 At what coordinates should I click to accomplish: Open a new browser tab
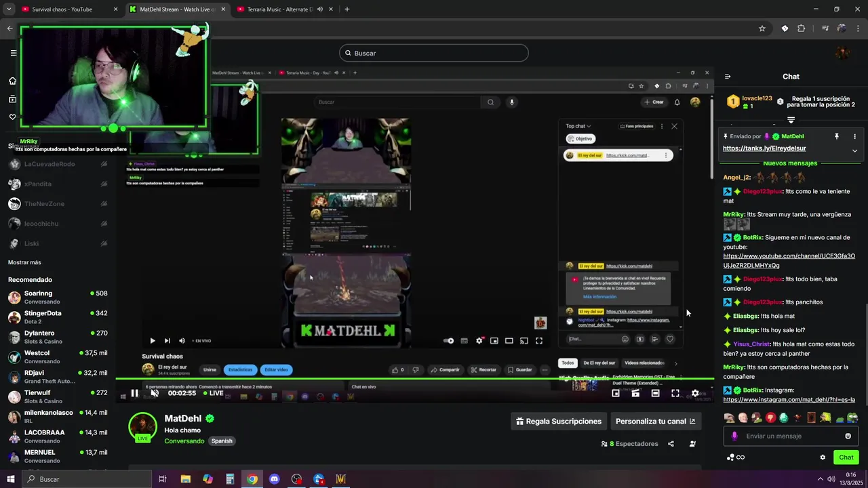[x=347, y=9]
